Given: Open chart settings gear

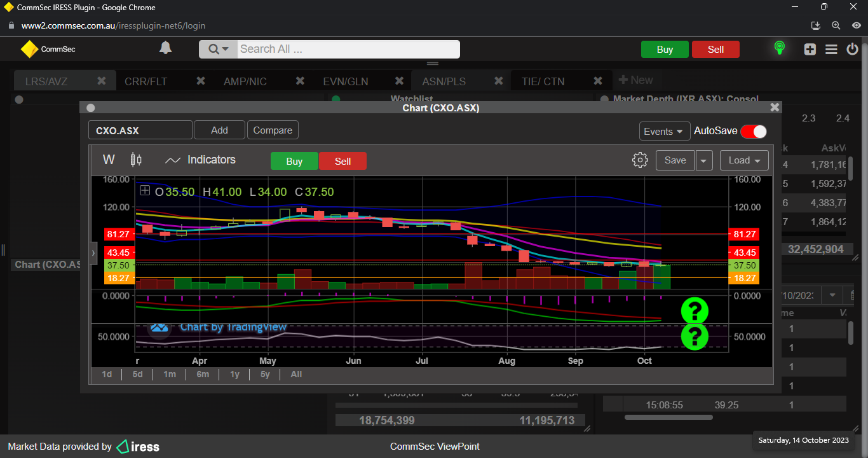Looking at the screenshot, I should [640, 160].
